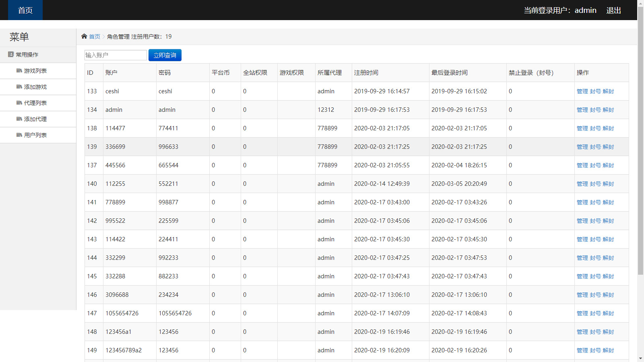Open 用户列表 using its sidebar icon

pyautogui.click(x=20, y=135)
